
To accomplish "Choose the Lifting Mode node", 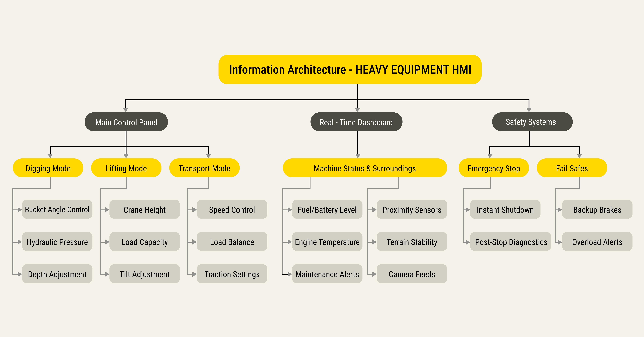I will coord(126,168).
